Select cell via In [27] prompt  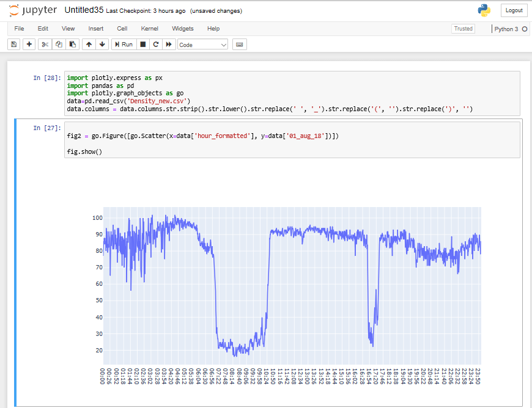click(47, 128)
